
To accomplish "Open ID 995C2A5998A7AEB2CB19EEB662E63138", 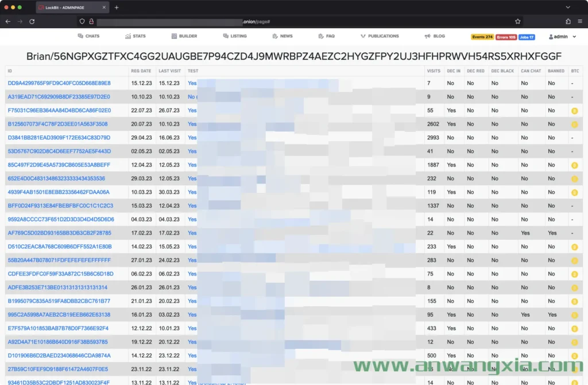I will point(59,315).
